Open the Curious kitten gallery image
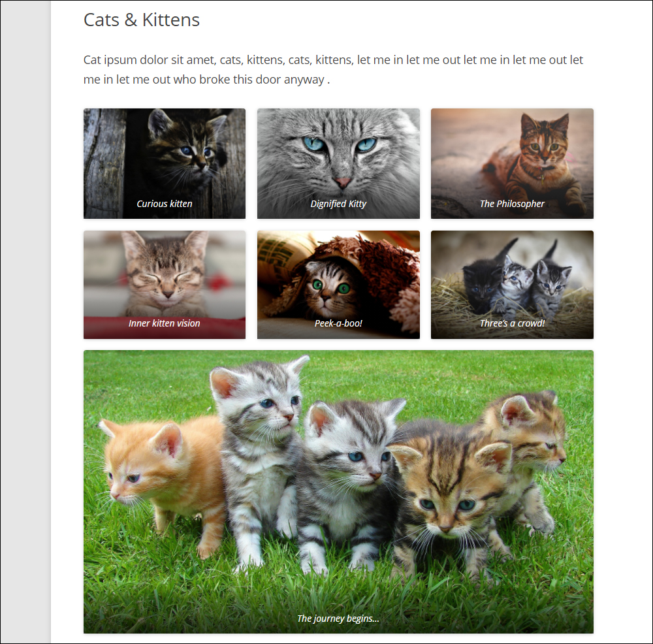653x644 pixels. 165,163
